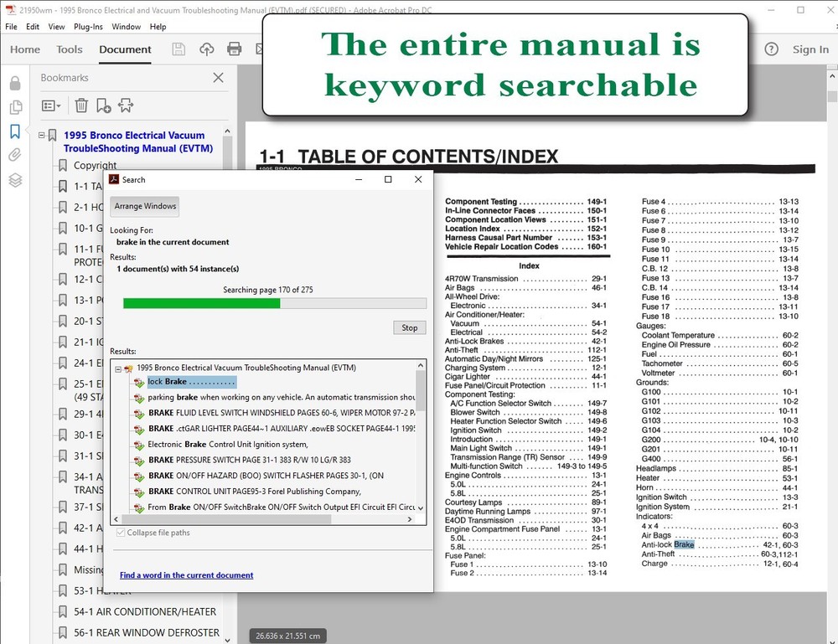Click the Add new bookmark icon

point(103,106)
